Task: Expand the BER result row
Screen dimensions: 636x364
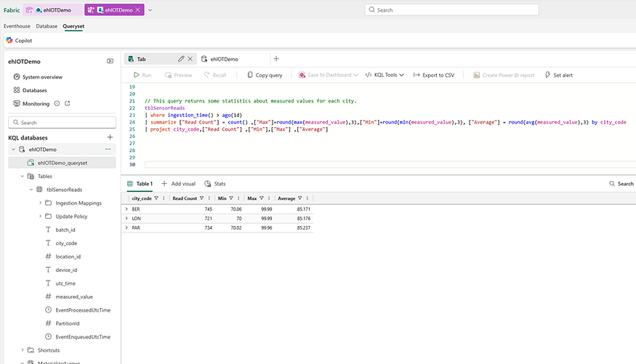Action: pos(126,209)
